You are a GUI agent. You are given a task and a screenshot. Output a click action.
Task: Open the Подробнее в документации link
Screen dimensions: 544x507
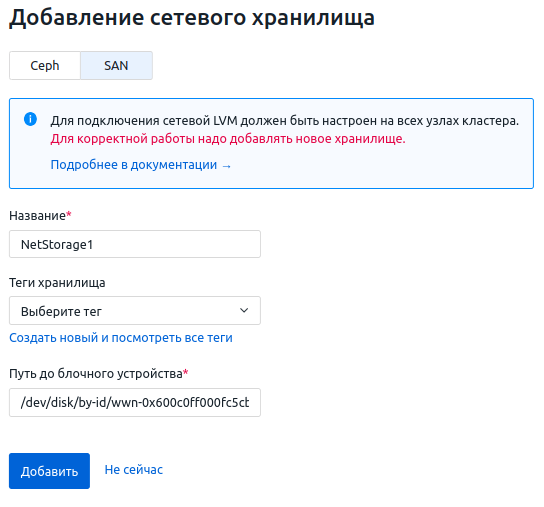(134, 164)
